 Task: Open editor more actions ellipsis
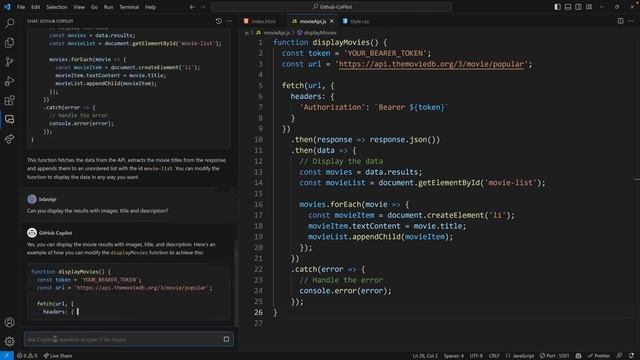(631, 21)
